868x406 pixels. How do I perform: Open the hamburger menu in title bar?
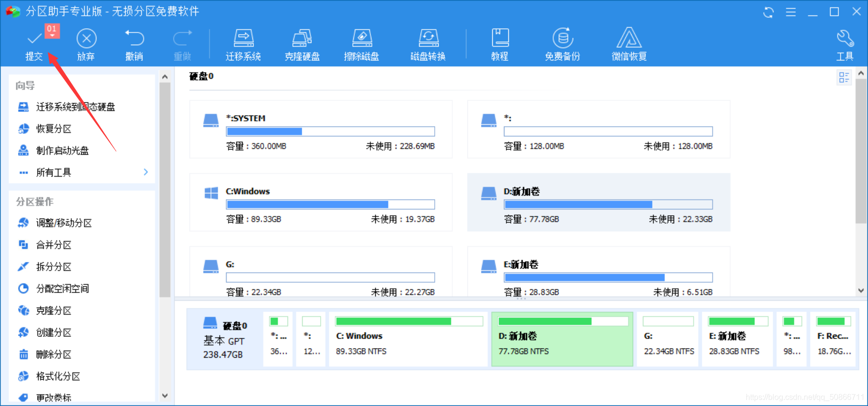791,12
